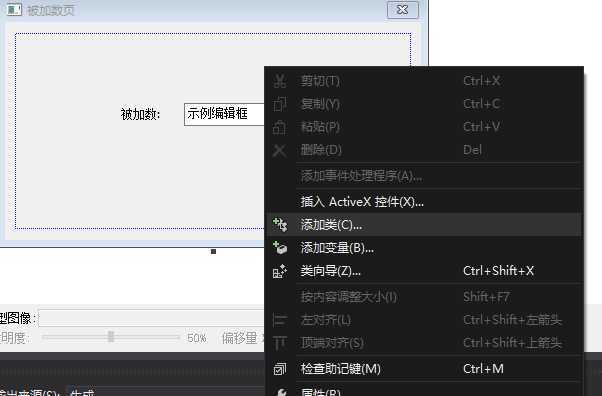Click the Paste clipboard icon

pyautogui.click(x=280, y=127)
